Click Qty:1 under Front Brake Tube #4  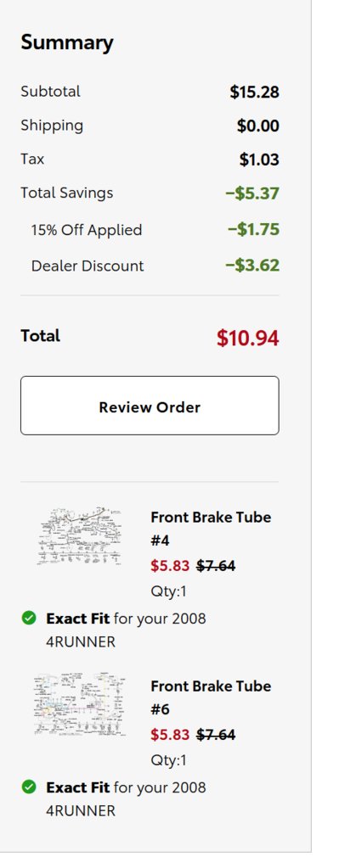(x=168, y=591)
